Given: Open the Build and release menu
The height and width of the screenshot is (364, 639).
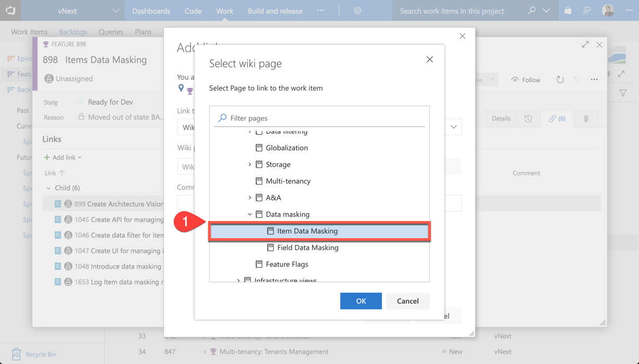Looking at the screenshot, I should 275,10.
